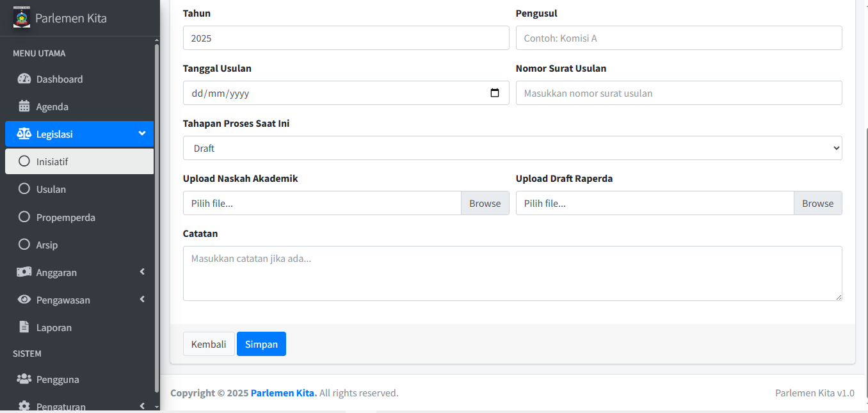Open the date picker calendar icon
This screenshot has height=413, width=868.
point(495,93)
